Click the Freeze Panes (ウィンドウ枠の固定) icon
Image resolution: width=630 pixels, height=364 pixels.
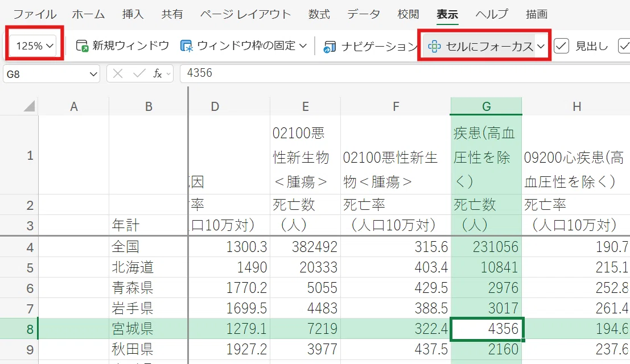187,45
